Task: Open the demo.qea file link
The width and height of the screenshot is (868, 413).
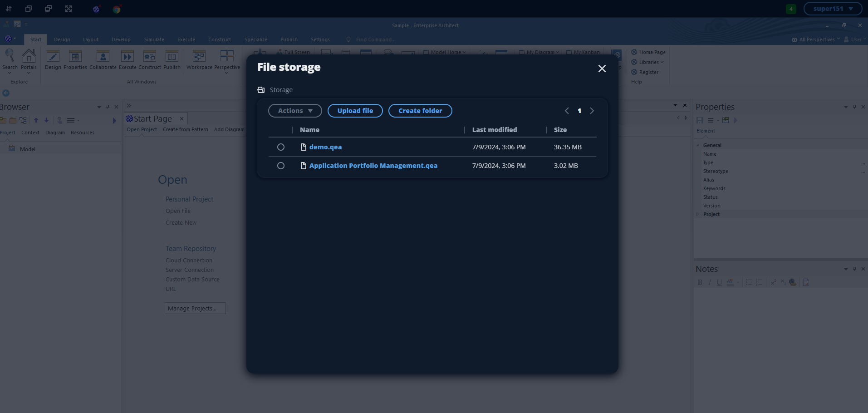Action: (x=325, y=147)
